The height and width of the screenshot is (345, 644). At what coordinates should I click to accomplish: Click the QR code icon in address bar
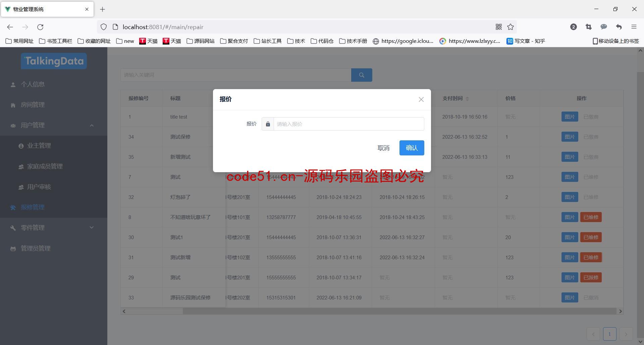(x=499, y=27)
